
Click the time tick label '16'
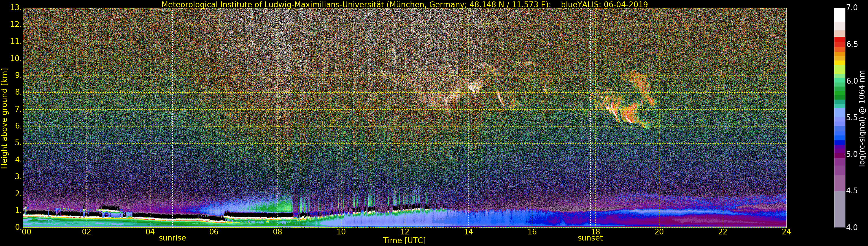point(532,232)
